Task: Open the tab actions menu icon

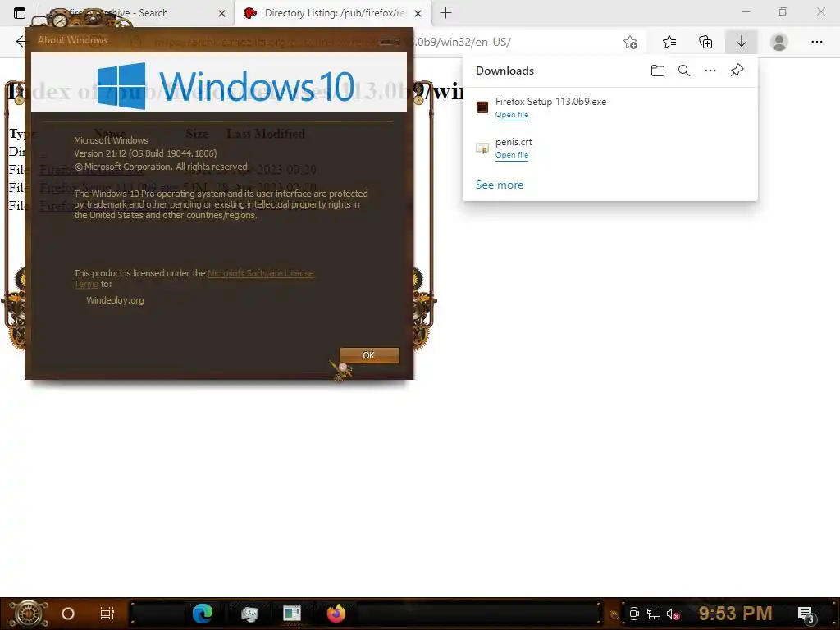Action: (20, 13)
